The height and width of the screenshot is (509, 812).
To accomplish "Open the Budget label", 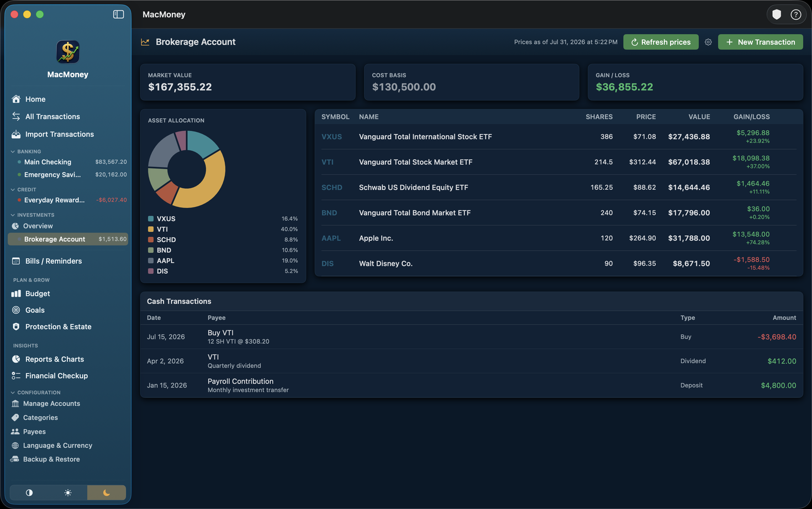I will (x=38, y=294).
